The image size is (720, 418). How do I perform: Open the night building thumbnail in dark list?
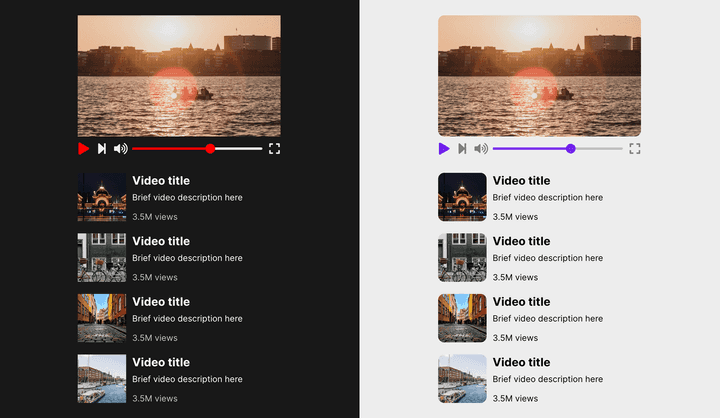(102, 197)
